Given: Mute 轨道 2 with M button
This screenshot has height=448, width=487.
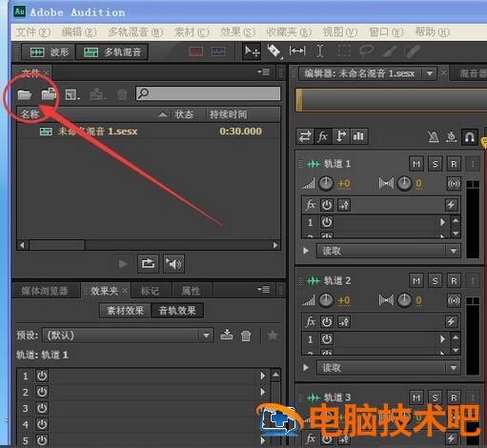Looking at the screenshot, I should pyautogui.click(x=416, y=281).
